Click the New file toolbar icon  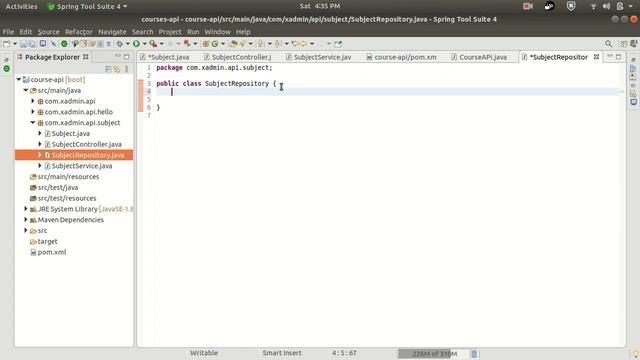pos(6,44)
